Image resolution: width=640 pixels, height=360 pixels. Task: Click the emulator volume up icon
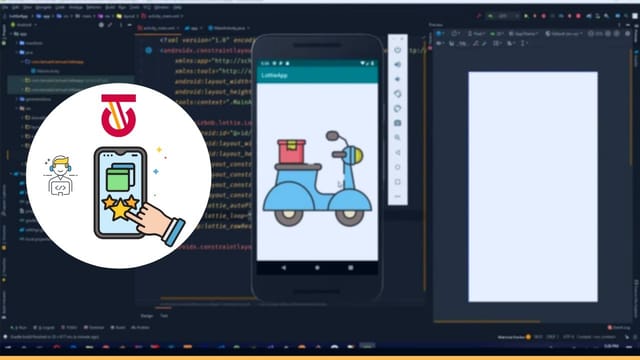coord(398,64)
